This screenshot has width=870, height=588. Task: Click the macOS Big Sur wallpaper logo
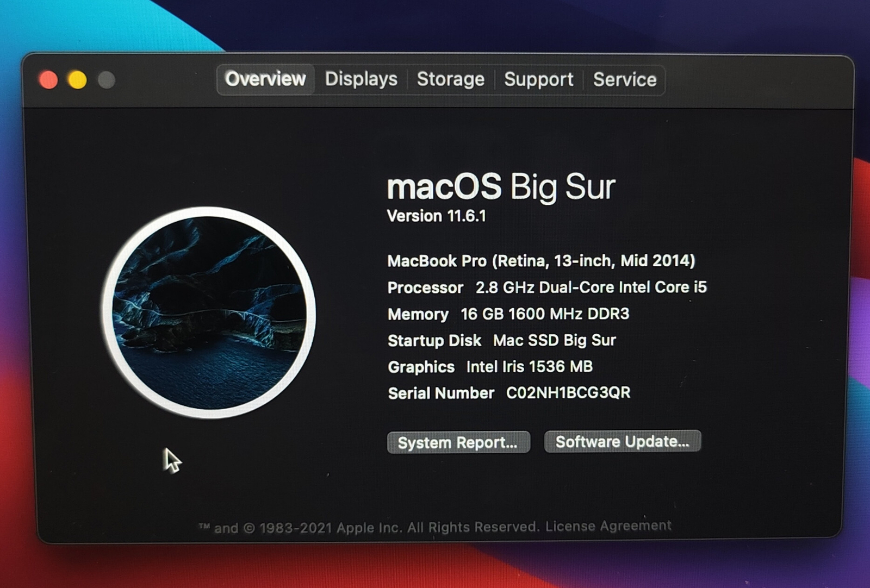(209, 312)
